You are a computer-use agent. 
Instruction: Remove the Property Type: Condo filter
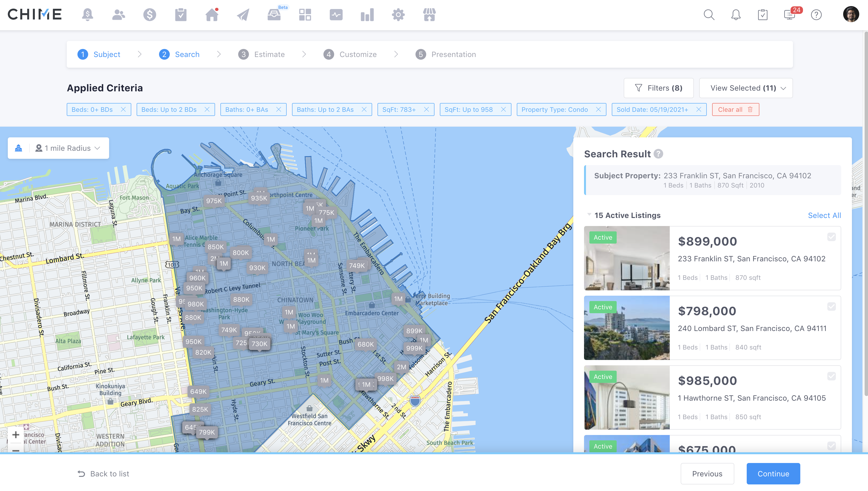click(x=598, y=110)
